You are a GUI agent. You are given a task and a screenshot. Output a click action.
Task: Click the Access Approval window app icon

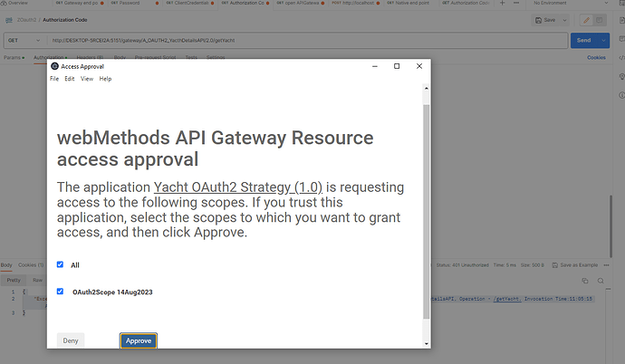point(54,66)
